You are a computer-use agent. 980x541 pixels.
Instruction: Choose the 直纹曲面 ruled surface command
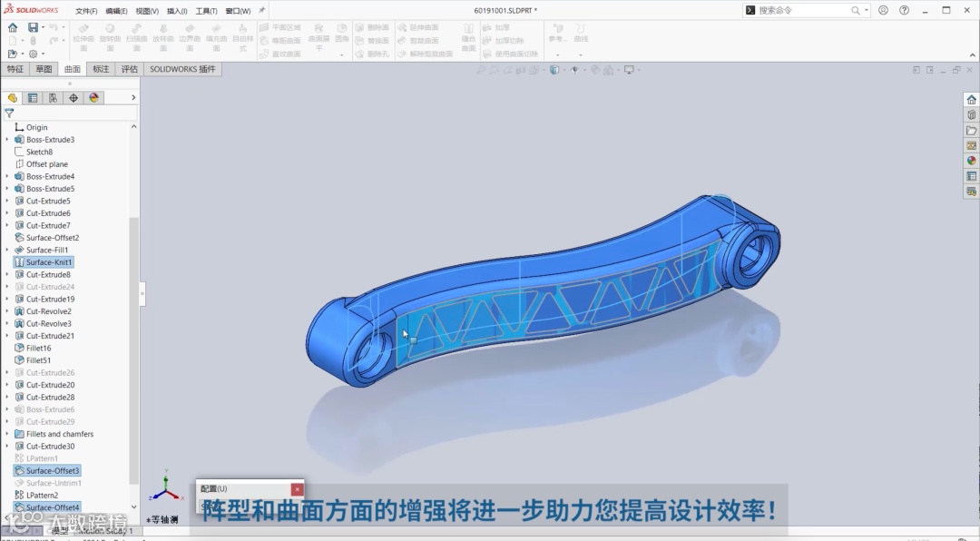tap(280, 54)
